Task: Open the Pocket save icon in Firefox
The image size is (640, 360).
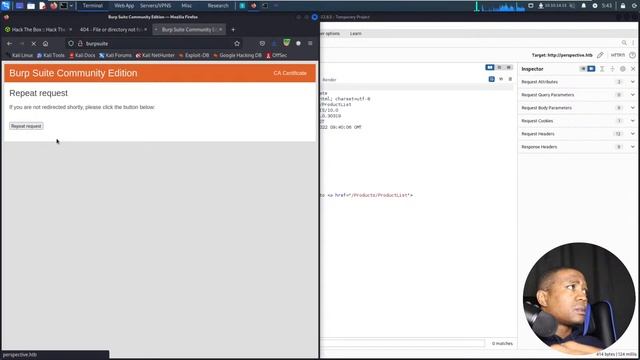Action: click(x=262, y=43)
